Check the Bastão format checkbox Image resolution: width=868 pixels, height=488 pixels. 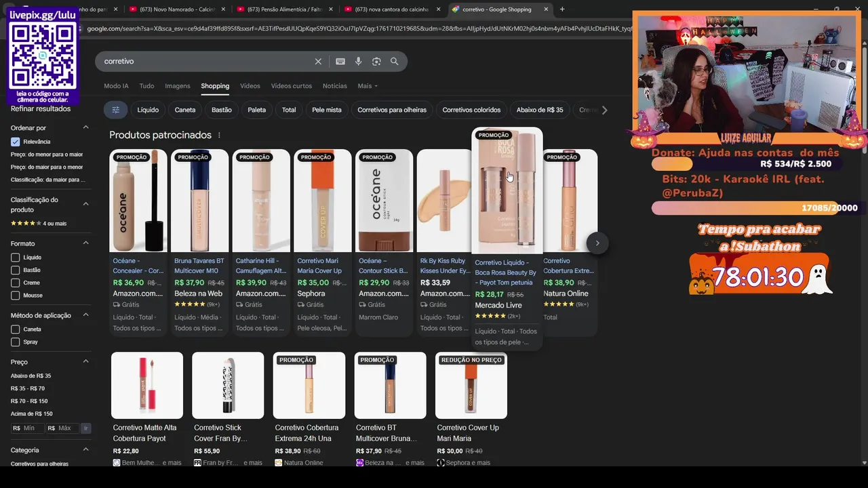tap(16, 270)
